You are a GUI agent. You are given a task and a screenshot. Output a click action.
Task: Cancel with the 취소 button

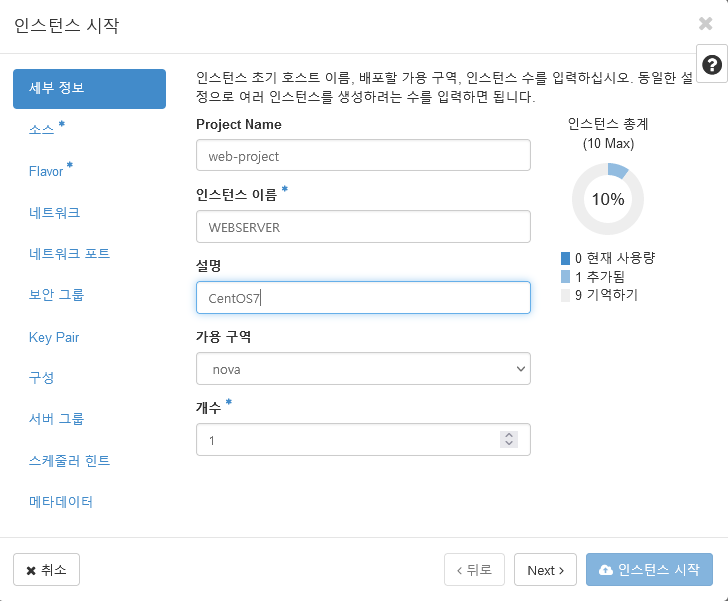[x=46, y=569]
